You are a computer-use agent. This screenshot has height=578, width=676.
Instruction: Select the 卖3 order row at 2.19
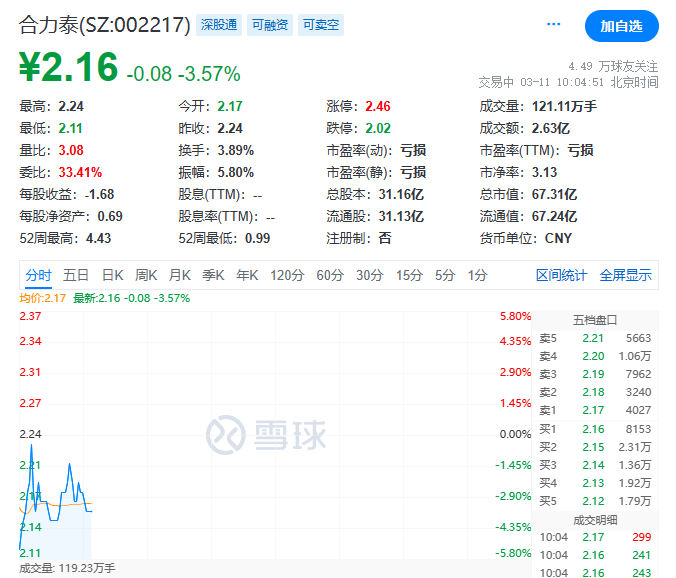click(595, 374)
